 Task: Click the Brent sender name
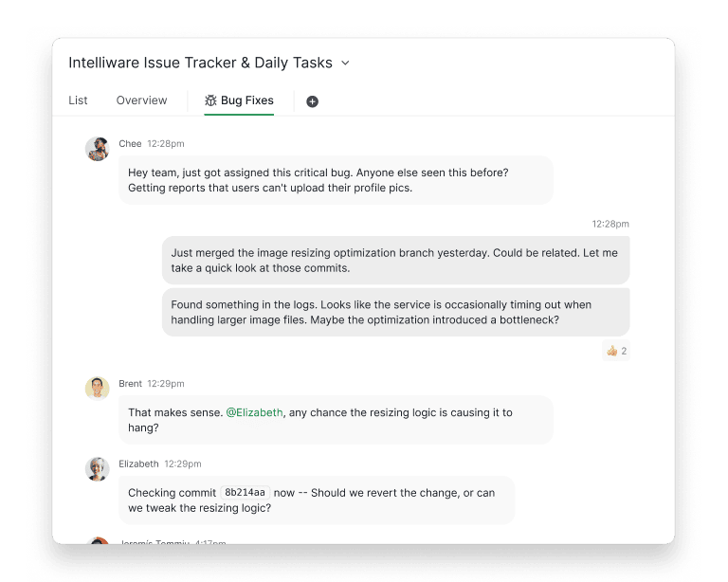pos(130,384)
